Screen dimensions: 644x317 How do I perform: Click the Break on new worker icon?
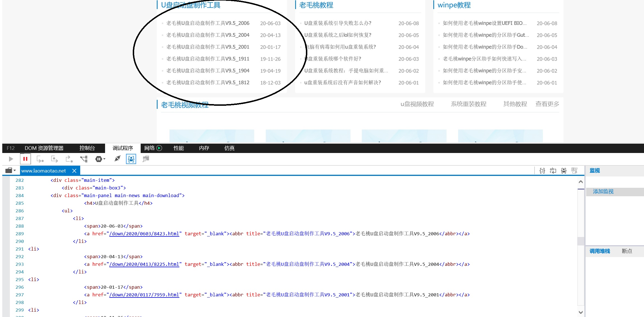coord(84,159)
